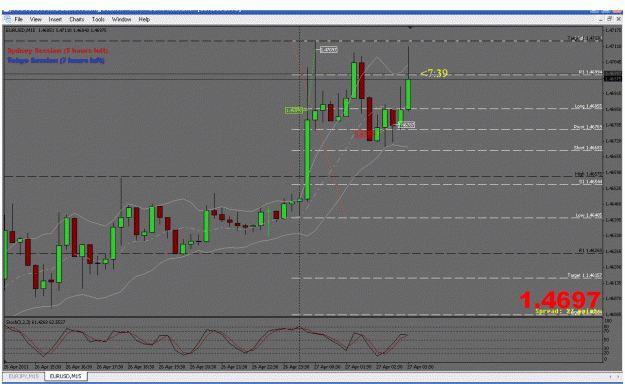Switch to the EURJPY,M15 chart tab
625x384 pixels.
[24, 376]
